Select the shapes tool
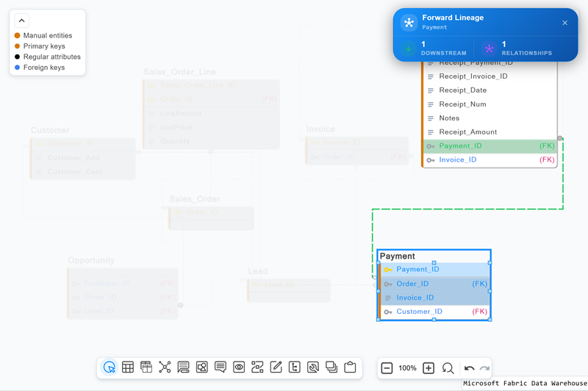588x391 pixels. (x=201, y=367)
